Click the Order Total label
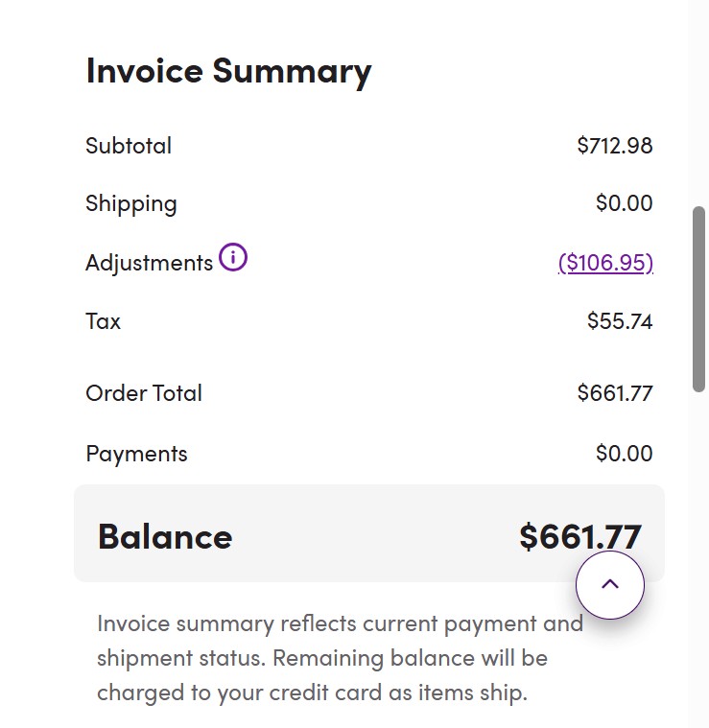The height and width of the screenshot is (728, 709). pos(144,393)
